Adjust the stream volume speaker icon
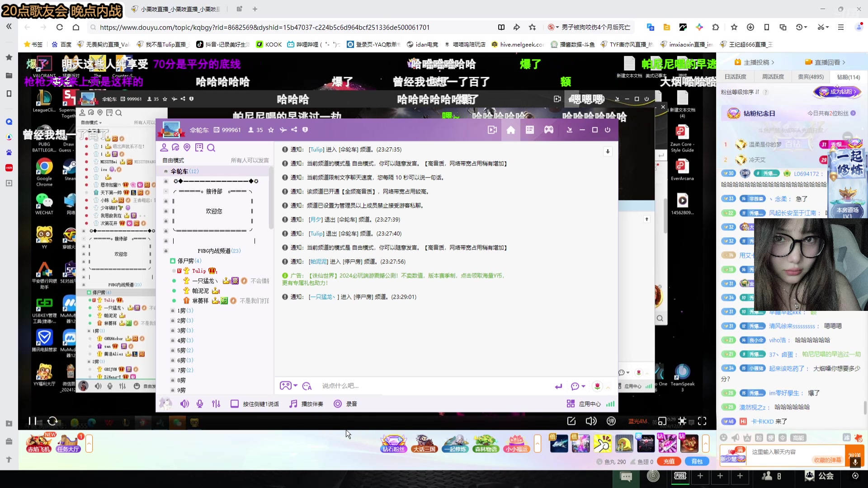This screenshot has width=868, height=488. (x=591, y=421)
